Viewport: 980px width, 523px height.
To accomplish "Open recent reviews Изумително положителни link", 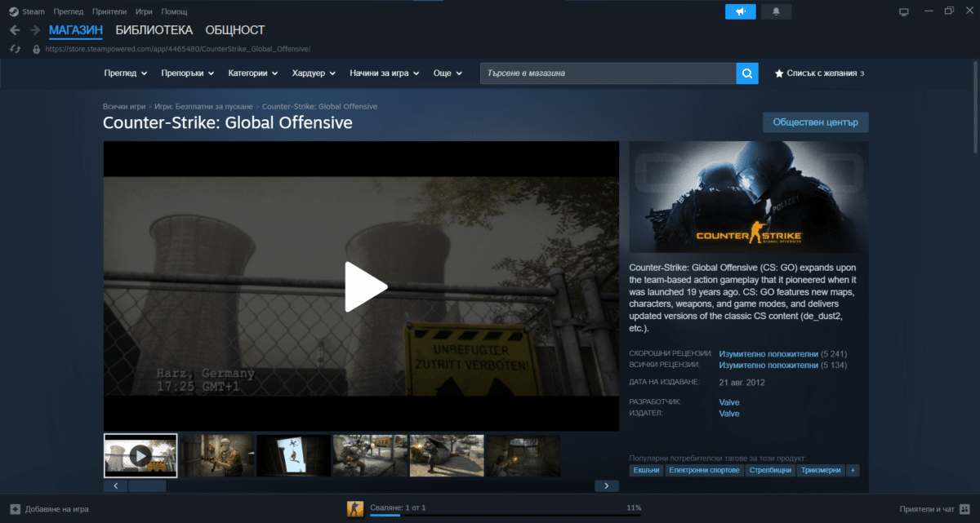I will [x=768, y=354].
